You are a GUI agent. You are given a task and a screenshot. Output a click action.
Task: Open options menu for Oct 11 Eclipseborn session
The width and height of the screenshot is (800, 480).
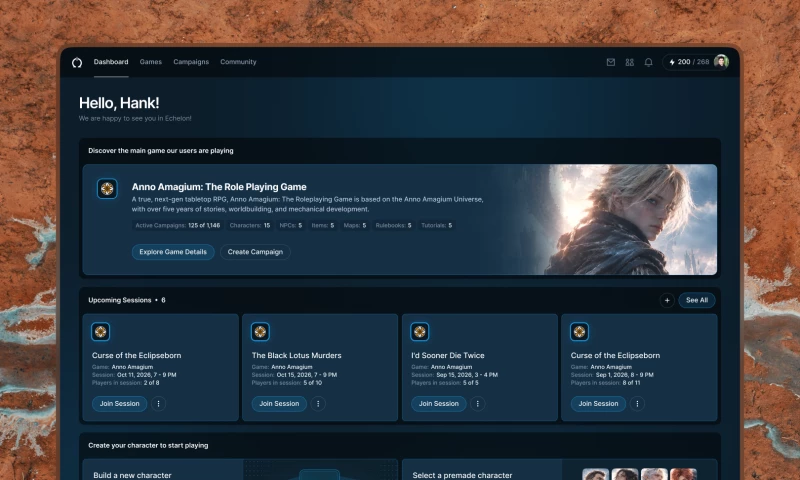(158, 403)
